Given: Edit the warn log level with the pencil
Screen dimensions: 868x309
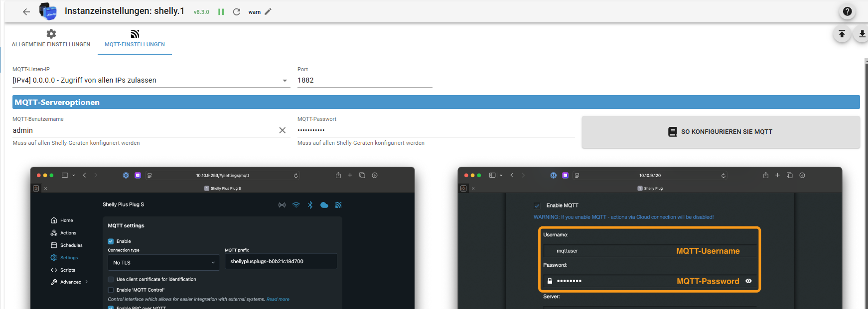Looking at the screenshot, I should point(268,11).
